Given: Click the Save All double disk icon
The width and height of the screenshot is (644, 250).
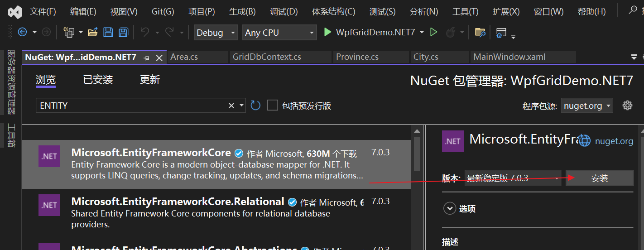Looking at the screenshot, I should [x=123, y=32].
